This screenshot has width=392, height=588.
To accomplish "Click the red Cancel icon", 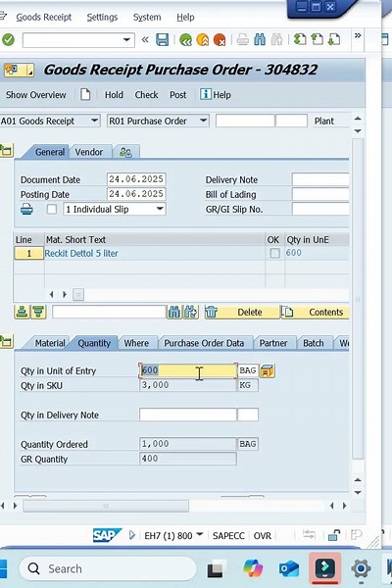I will pos(220,39).
